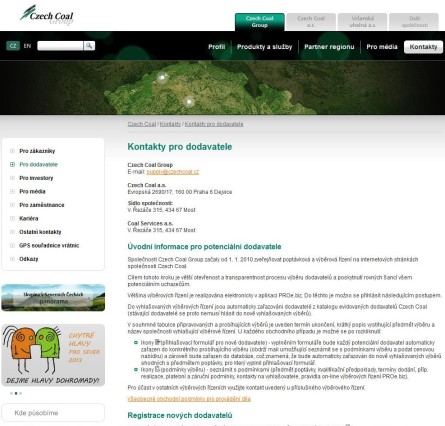Click the supply@czechcoal.cz email link
Image resolution: width=445 pixels, height=426 pixels.
tap(173, 172)
